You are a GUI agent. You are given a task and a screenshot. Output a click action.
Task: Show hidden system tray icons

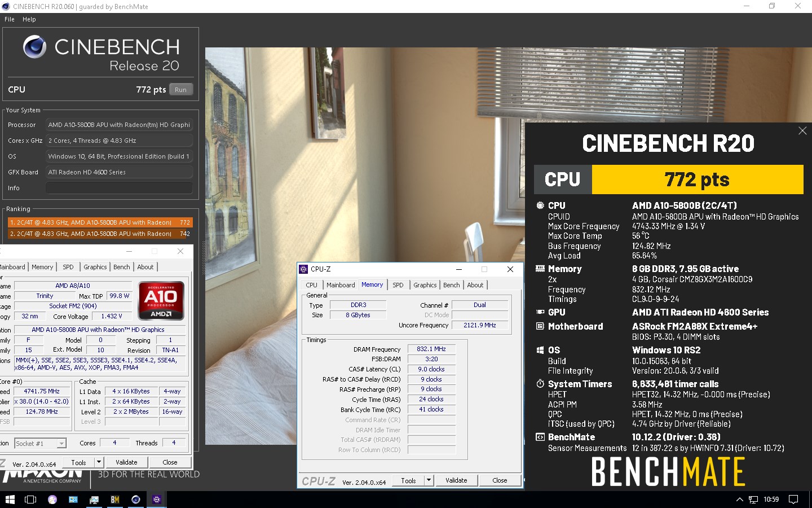740,500
